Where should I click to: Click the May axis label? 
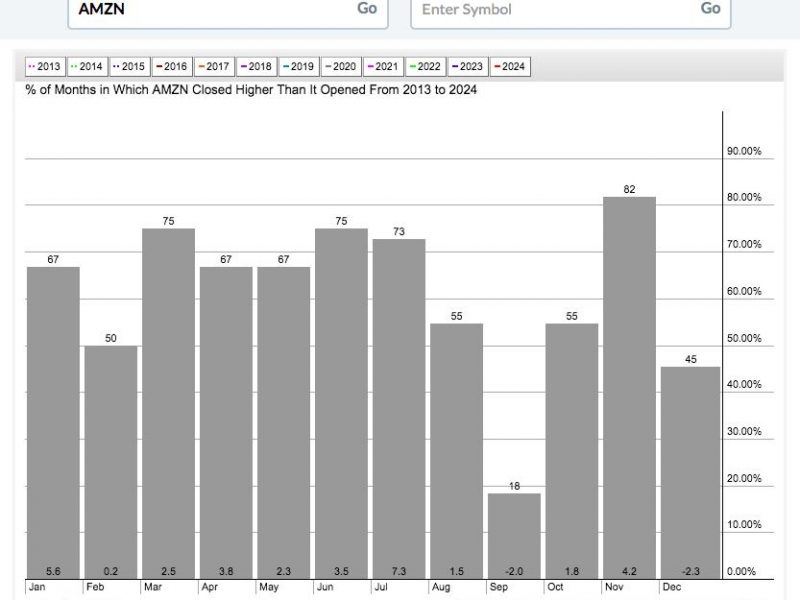click(269, 587)
